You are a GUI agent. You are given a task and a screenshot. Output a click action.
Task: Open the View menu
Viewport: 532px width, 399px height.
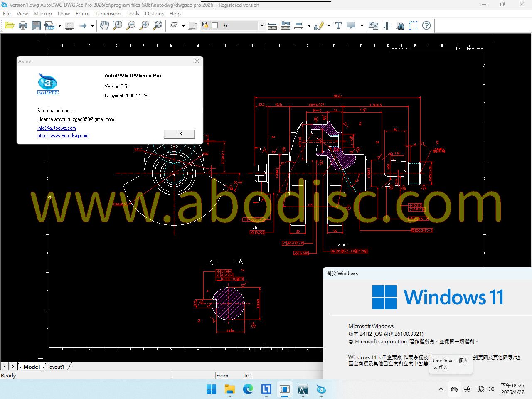(x=22, y=13)
